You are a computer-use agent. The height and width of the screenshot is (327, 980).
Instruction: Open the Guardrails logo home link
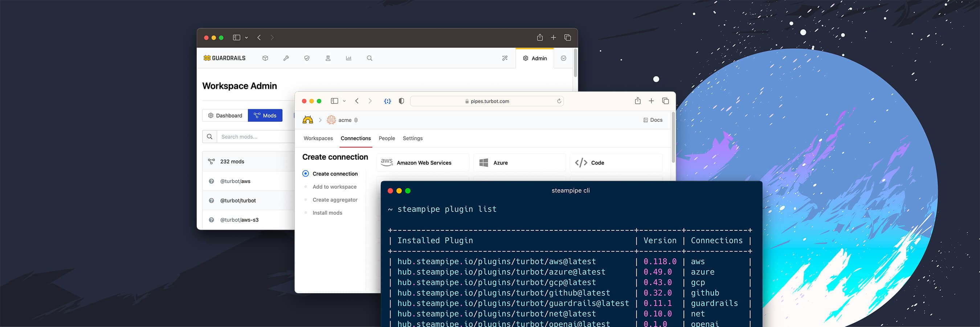(x=224, y=58)
